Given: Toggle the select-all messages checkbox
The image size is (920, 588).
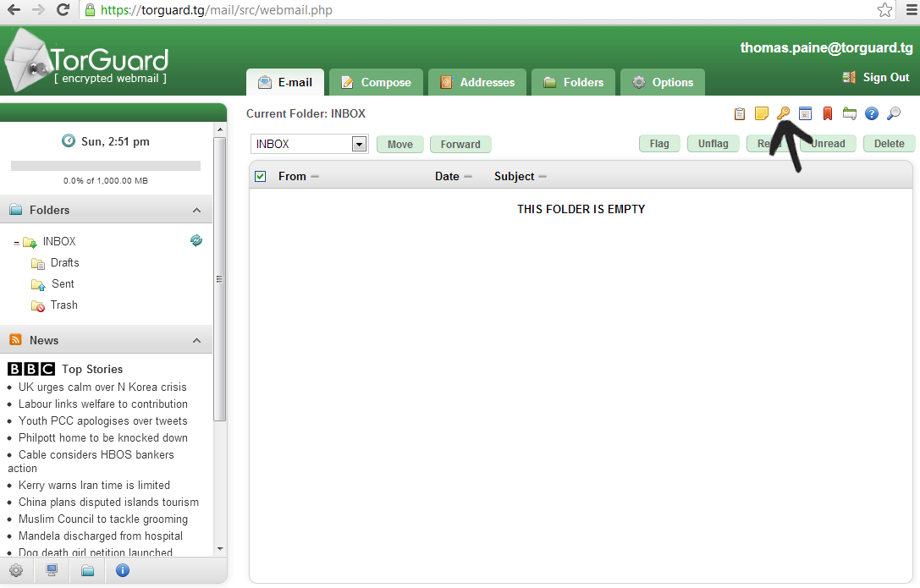Looking at the screenshot, I should 261,176.
